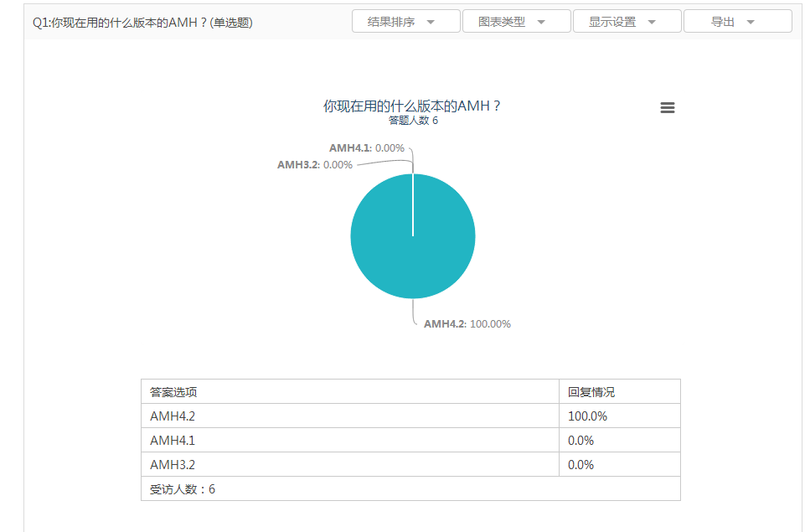The height and width of the screenshot is (532, 805).
Task: Select the AMH3.2 0.00% pie label
Action: [x=315, y=165]
